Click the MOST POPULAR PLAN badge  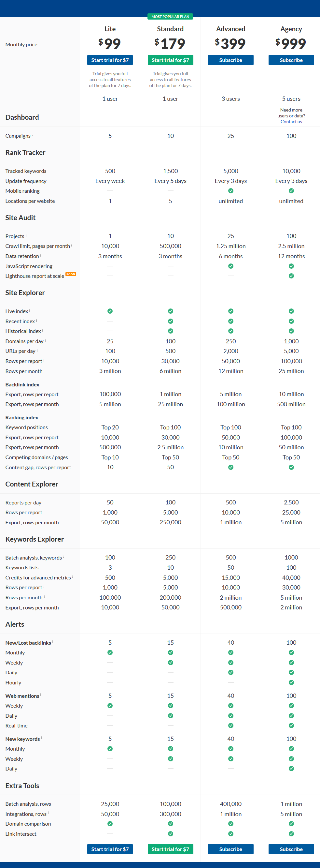click(170, 16)
